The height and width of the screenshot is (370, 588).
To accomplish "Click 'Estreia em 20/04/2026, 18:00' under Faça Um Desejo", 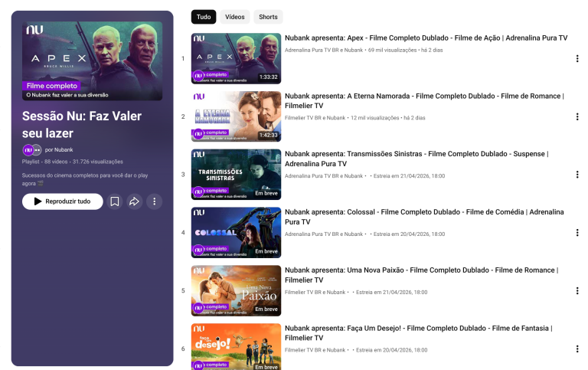I will (x=391, y=350).
